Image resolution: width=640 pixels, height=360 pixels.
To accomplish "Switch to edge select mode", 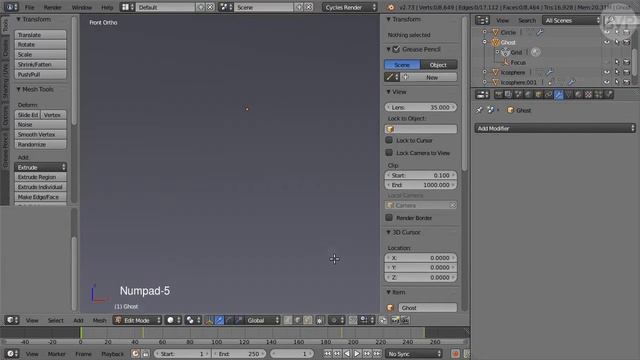I will click(x=298, y=320).
